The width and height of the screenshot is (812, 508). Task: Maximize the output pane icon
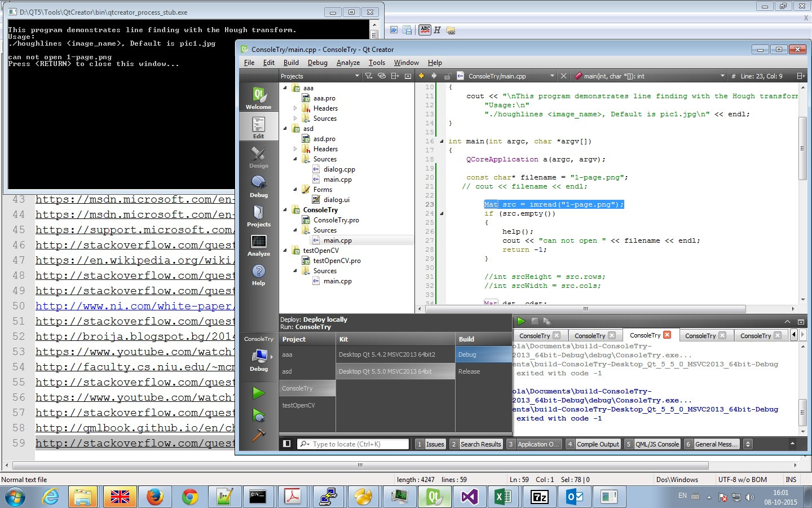[x=801, y=322]
